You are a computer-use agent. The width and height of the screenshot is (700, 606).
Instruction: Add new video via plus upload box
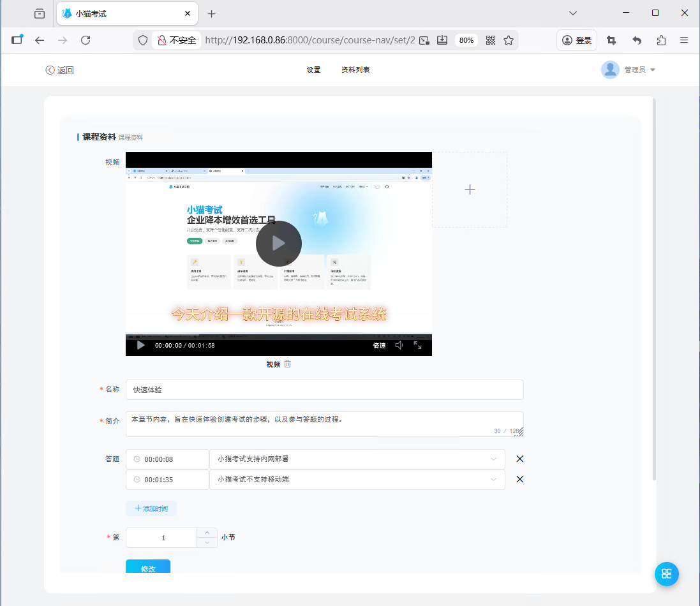[470, 189]
